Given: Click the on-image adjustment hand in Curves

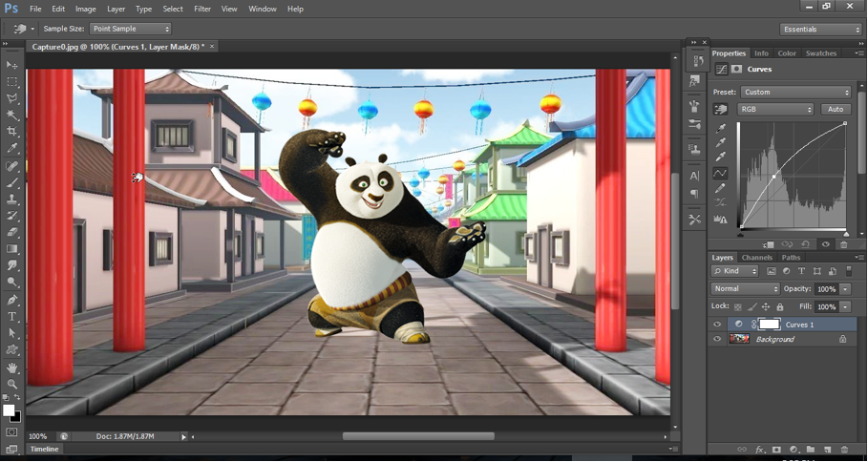Looking at the screenshot, I should pos(720,110).
